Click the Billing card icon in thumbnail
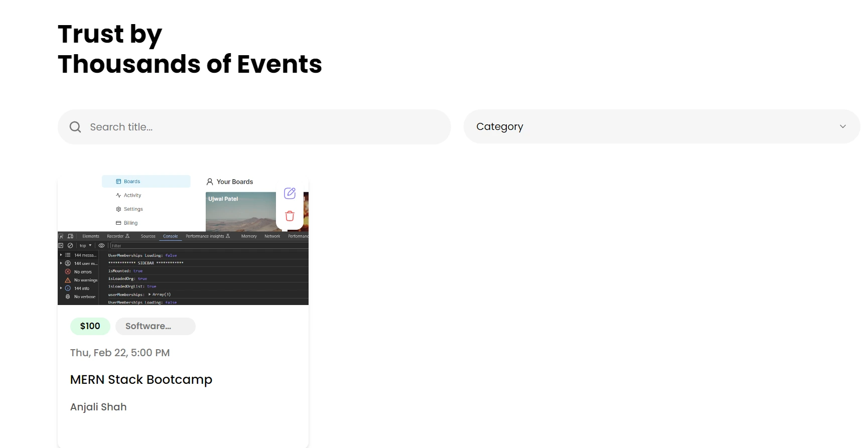Image resolution: width=868 pixels, height=448 pixels. pos(118,223)
